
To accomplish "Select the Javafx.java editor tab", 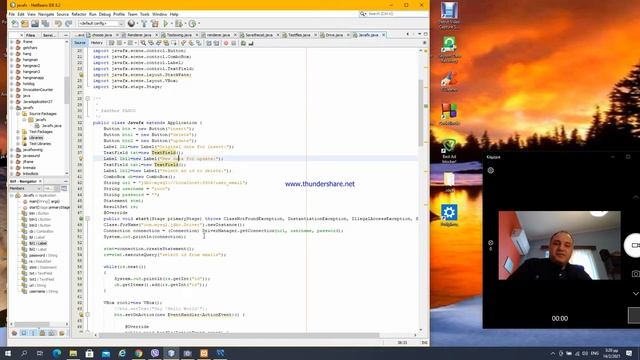I will (368, 35).
